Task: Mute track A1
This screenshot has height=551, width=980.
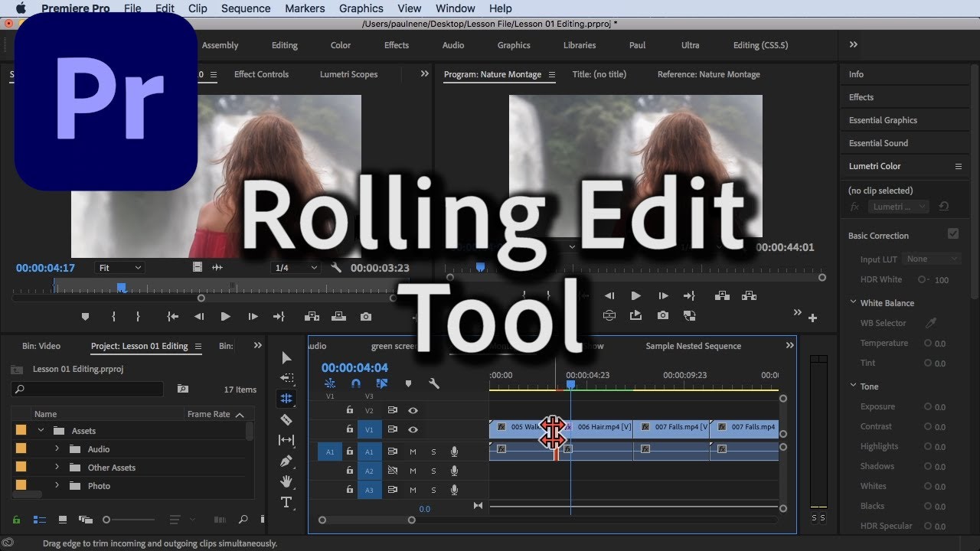Action: (413, 452)
